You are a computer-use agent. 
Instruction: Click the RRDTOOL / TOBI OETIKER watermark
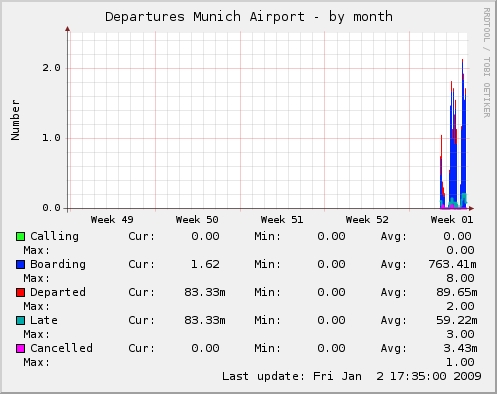[487, 63]
